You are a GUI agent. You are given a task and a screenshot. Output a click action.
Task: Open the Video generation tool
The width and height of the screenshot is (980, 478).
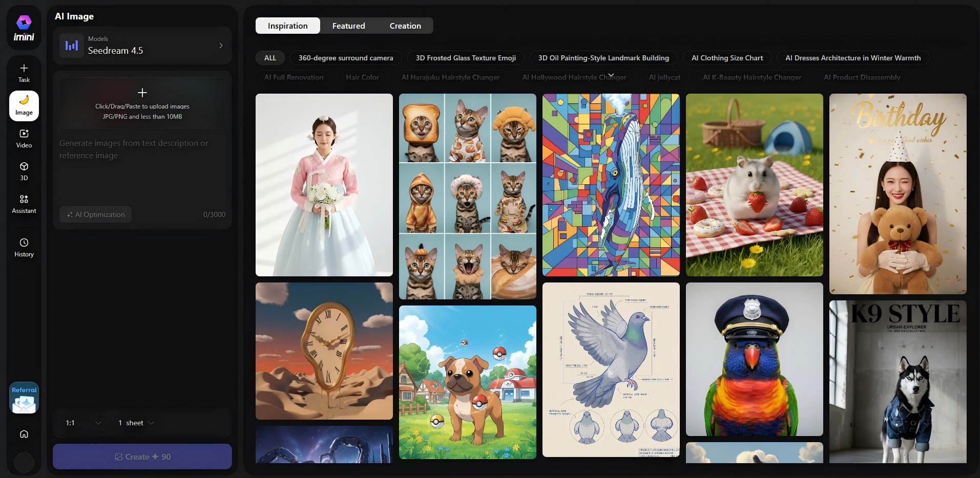tap(24, 139)
